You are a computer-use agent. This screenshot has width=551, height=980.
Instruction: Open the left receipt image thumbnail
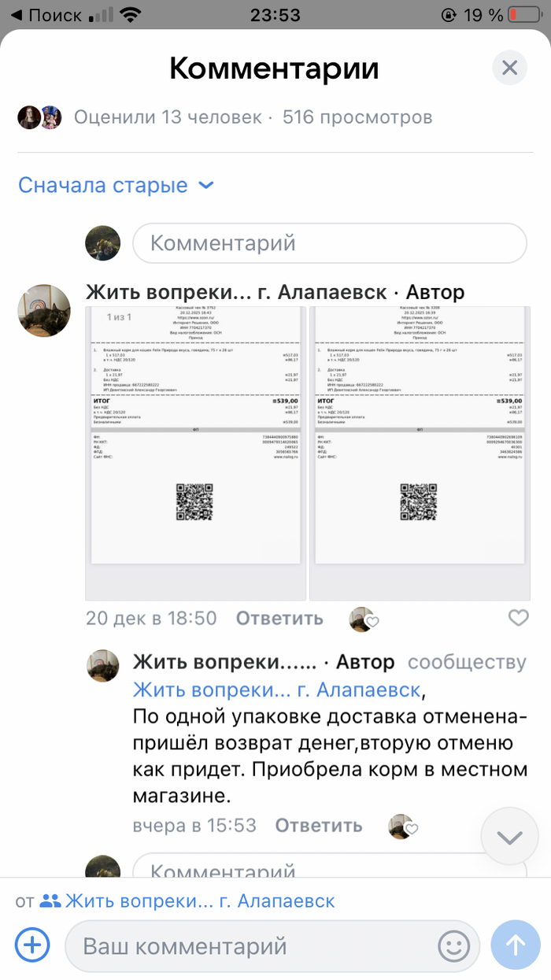pyautogui.click(x=195, y=453)
